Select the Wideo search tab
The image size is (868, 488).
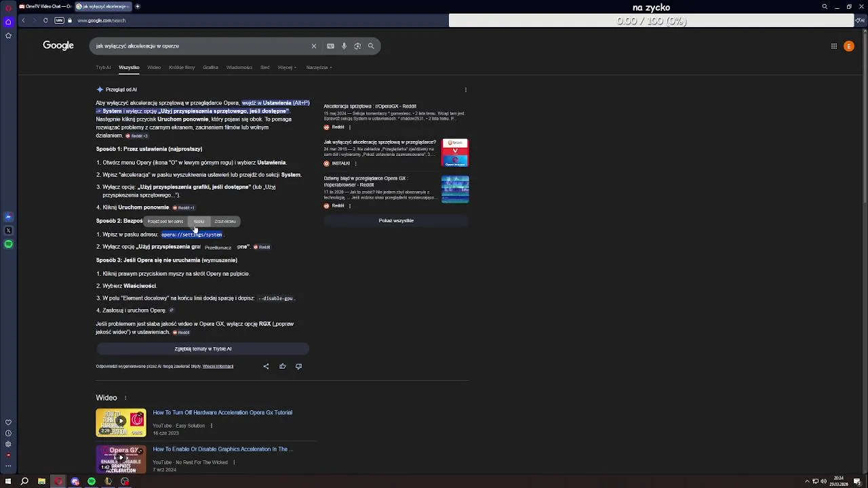click(154, 67)
